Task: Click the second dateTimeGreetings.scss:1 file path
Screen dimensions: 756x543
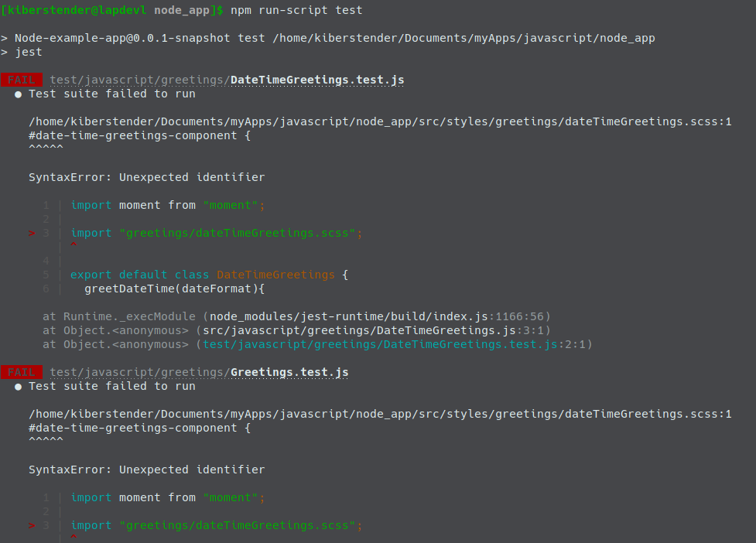Action: [x=380, y=414]
